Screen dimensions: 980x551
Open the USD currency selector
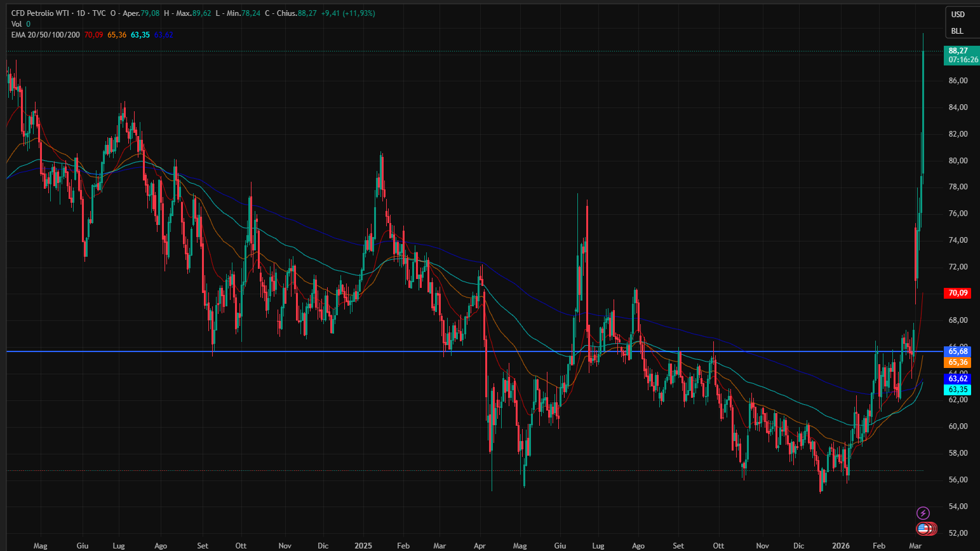point(958,15)
